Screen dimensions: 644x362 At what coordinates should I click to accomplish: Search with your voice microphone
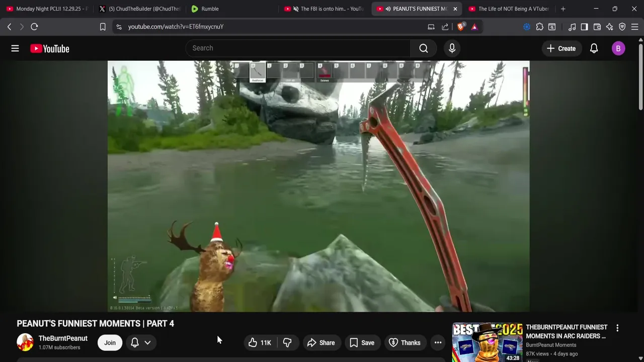(x=452, y=48)
